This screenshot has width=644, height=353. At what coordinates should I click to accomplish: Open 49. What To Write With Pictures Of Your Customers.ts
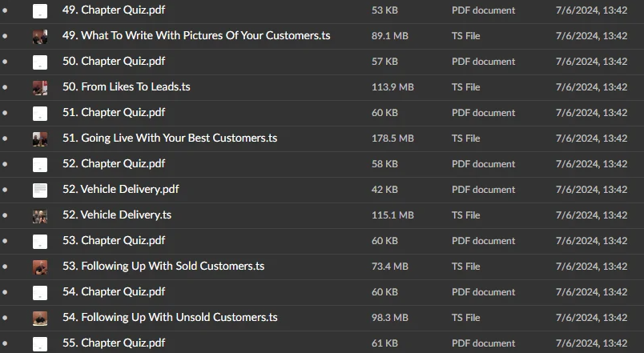(196, 36)
